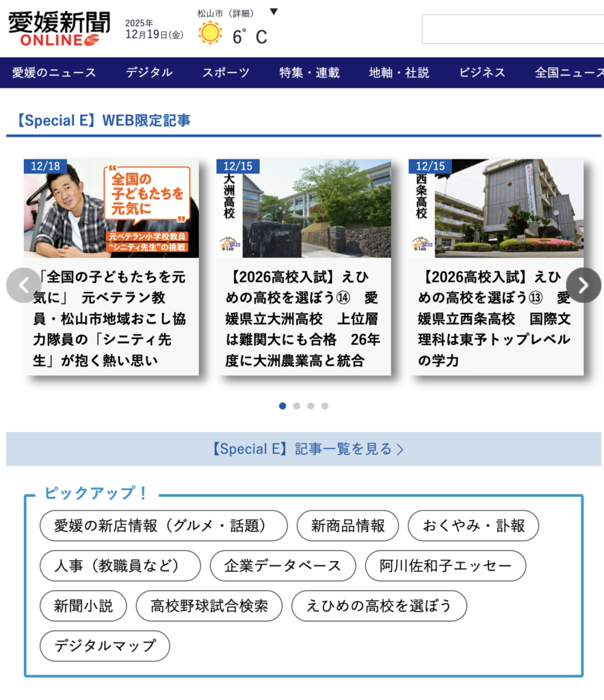Select the first carousel pagination dot
The height and width of the screenshot is (700, 604).
[x=283, y=406]
